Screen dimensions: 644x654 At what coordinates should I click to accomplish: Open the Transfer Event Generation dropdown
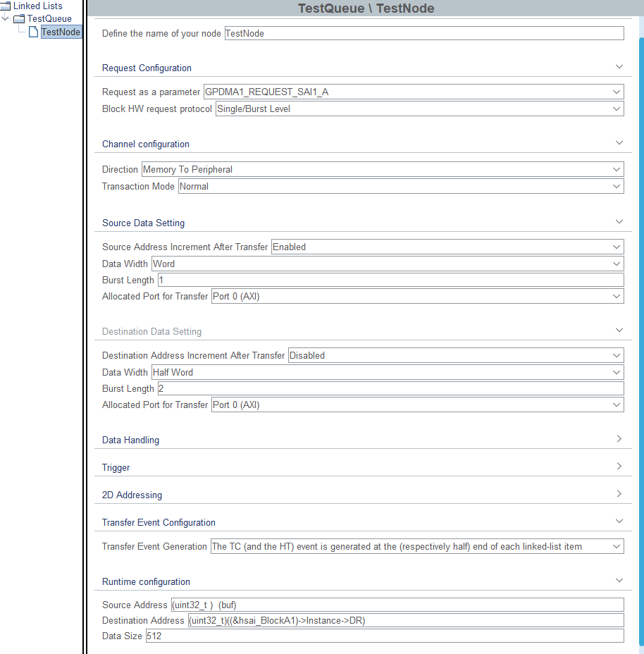(417, 546)
